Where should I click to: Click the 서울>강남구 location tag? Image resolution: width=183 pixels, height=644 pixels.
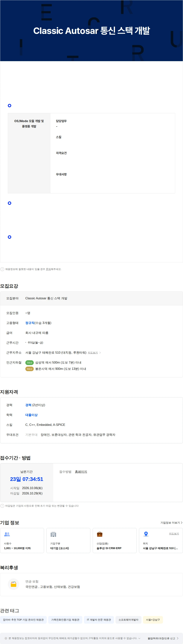coord(153,619)
